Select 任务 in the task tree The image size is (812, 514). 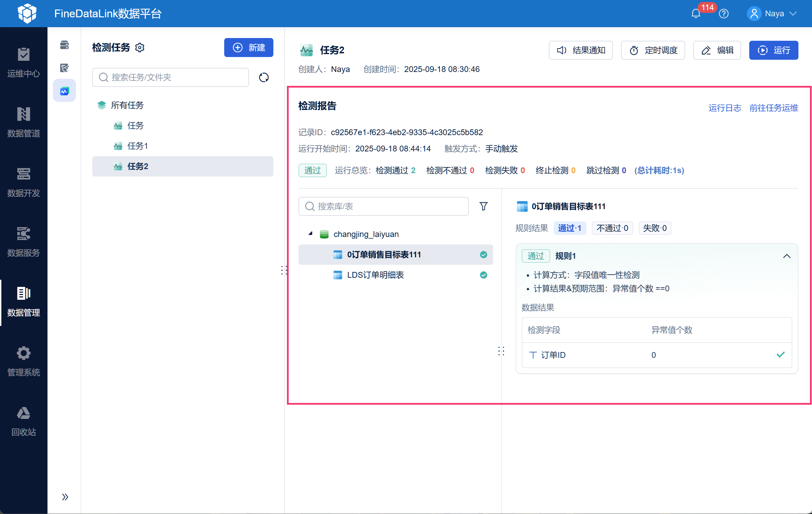pos(183,126)
